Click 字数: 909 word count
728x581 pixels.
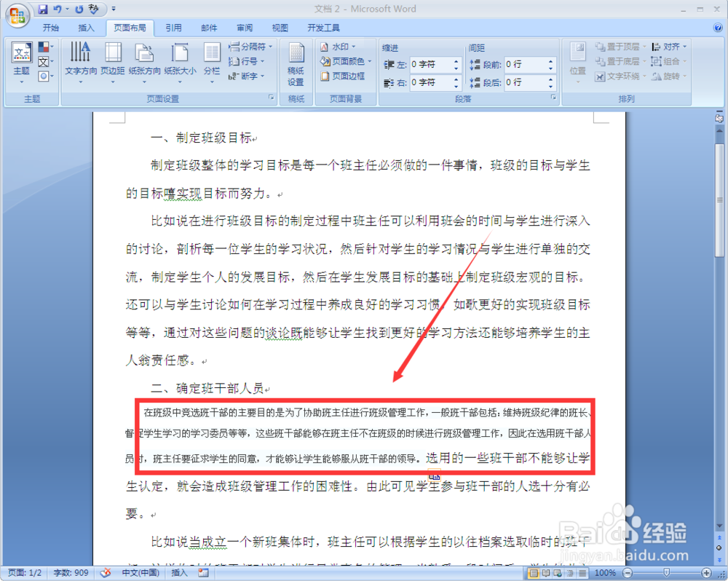71,573
